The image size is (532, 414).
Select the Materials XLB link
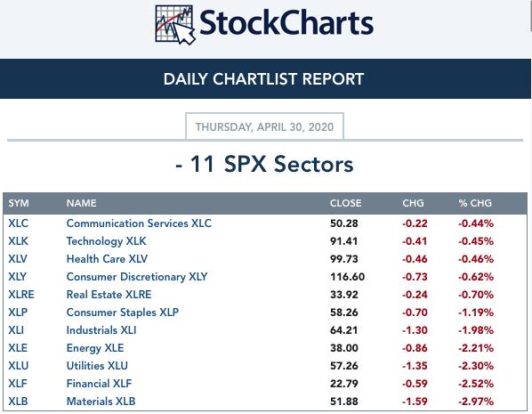(x=101, y=402)
